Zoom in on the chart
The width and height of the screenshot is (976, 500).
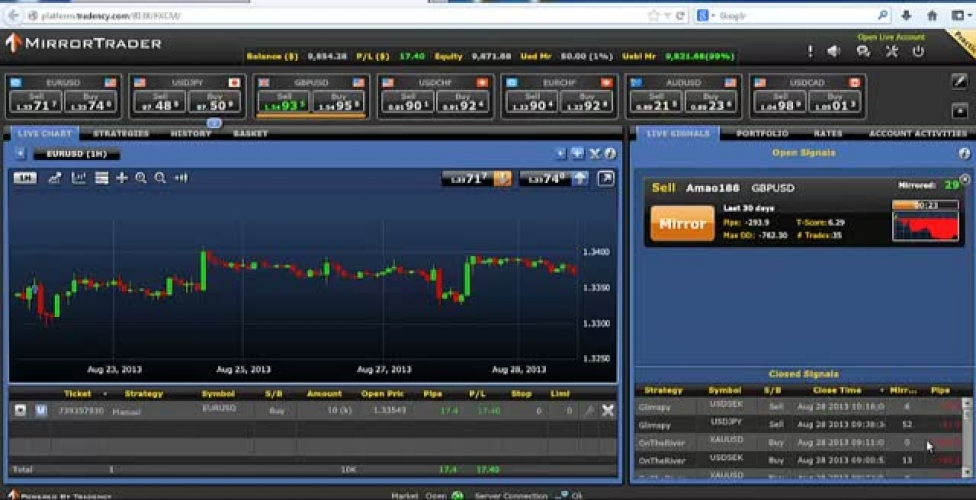pyautogui.click(x=141, y=178)
